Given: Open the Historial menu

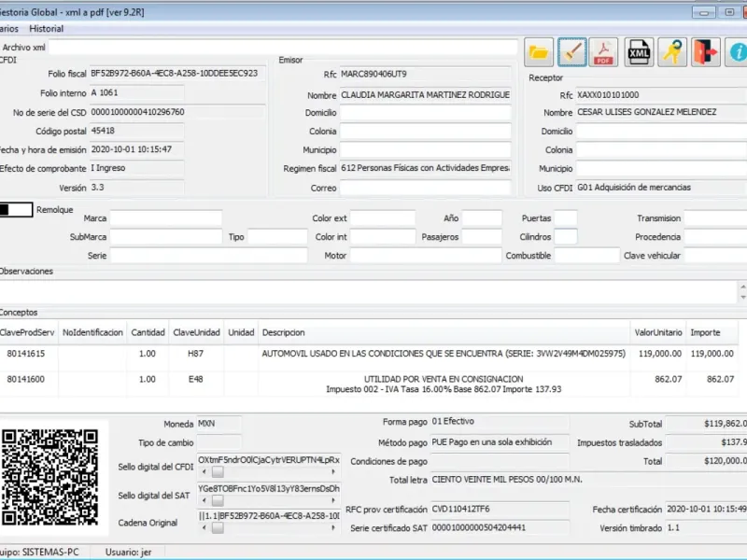Looking at the screenshot, I should 47,29.
